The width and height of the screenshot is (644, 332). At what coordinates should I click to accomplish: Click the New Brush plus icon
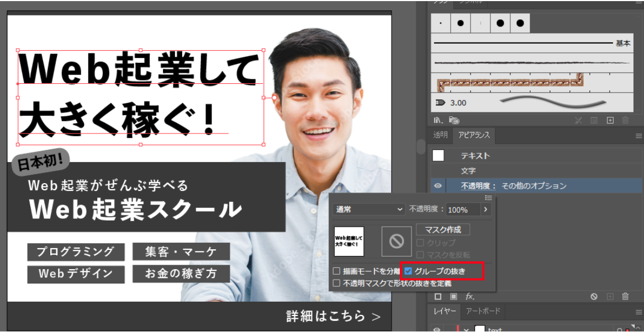[610, 120]
